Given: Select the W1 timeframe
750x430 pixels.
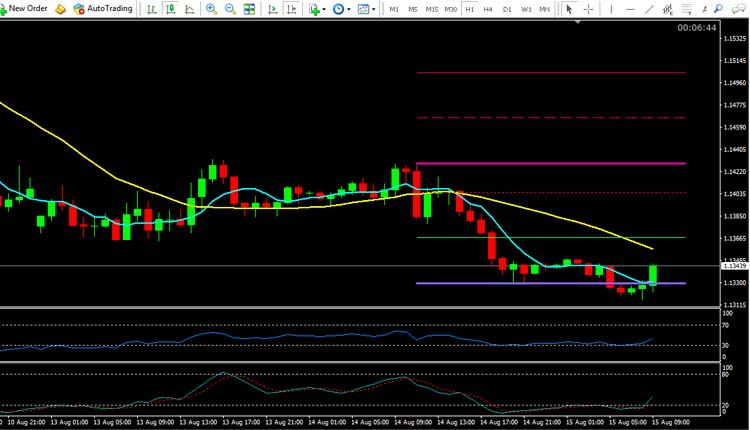Looking at the screenshot, I should pyautogui.click(x=526, y=9).
